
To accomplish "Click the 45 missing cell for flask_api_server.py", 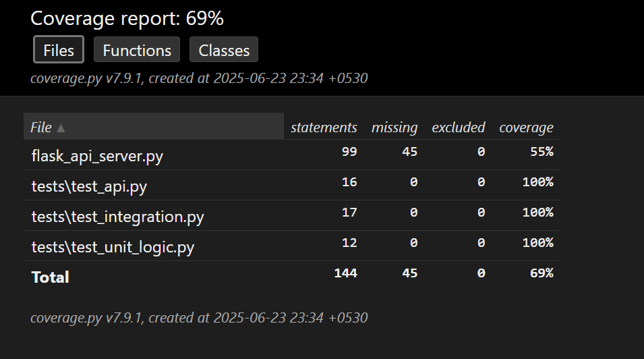I will click(x=409, y=152).
